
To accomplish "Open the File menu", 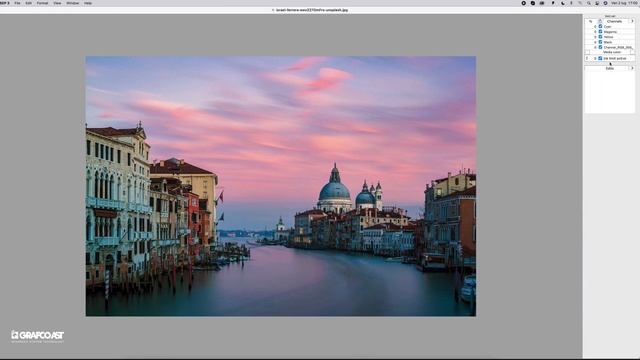I will pos(17,3).
